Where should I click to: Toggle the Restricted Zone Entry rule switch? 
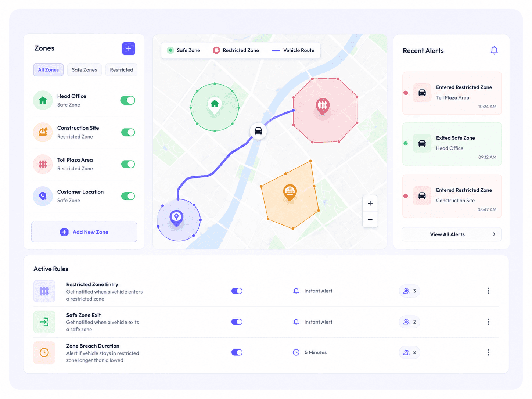click(237, 291)
